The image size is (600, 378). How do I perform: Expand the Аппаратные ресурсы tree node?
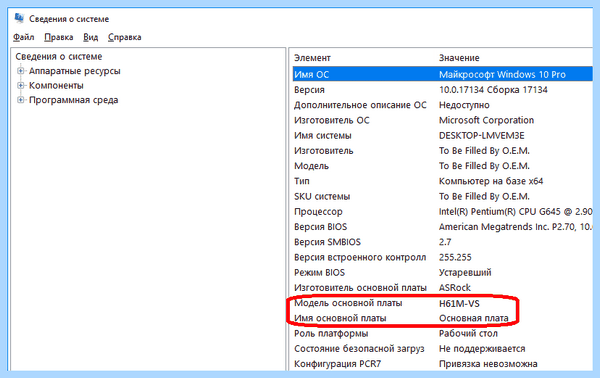21,71
